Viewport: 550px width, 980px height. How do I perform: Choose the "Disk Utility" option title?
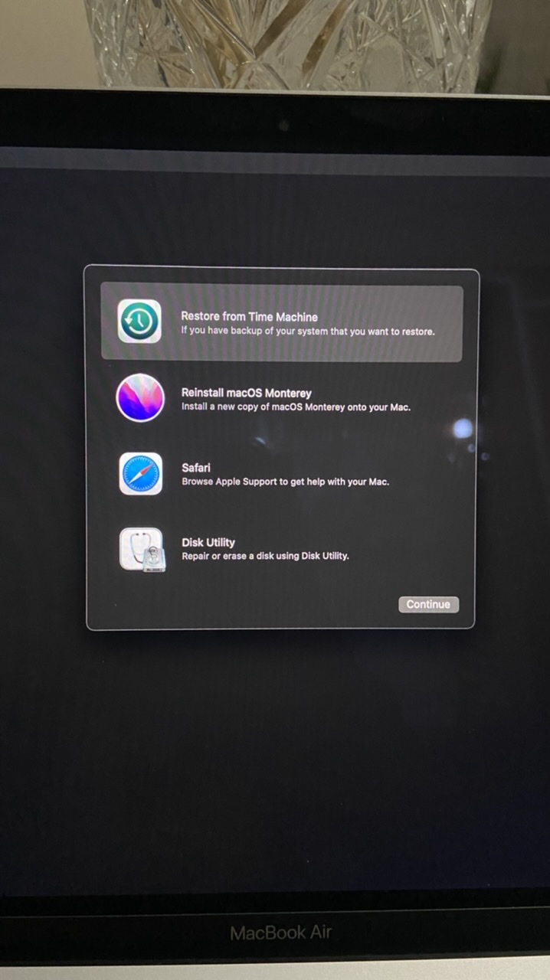click(x=208, y=542)
